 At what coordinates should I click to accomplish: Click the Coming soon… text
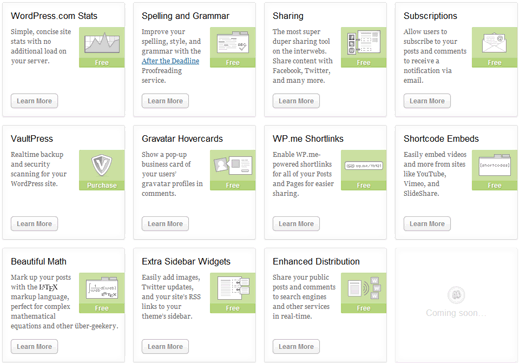(456, 313)
